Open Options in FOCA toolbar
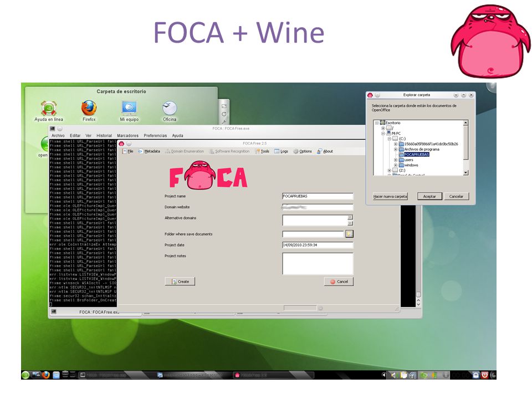Viewport: 532px width, 399px height. click(x=303, y=151)
